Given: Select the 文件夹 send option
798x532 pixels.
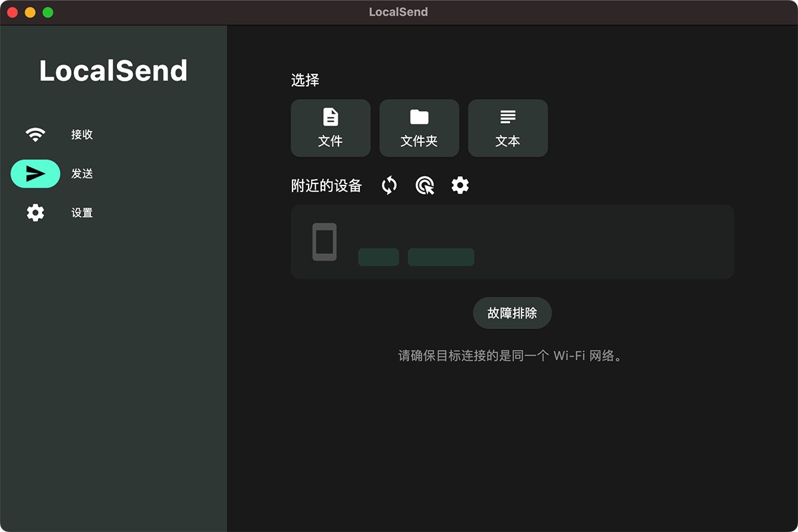Looking at the screenshot, I should pyautogui.click(x=419, y=128).
